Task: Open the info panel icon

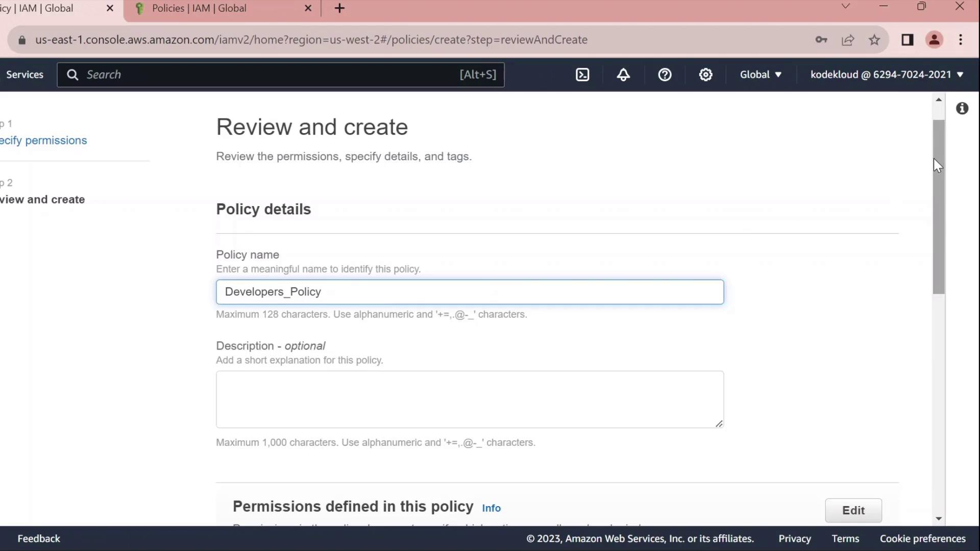Action: coord(962,108)
